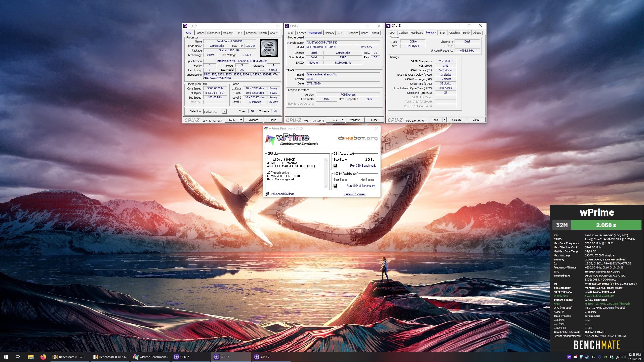Open Discord tray icon
Viewport: 644px width, 362px height.
tap(575, 357)
